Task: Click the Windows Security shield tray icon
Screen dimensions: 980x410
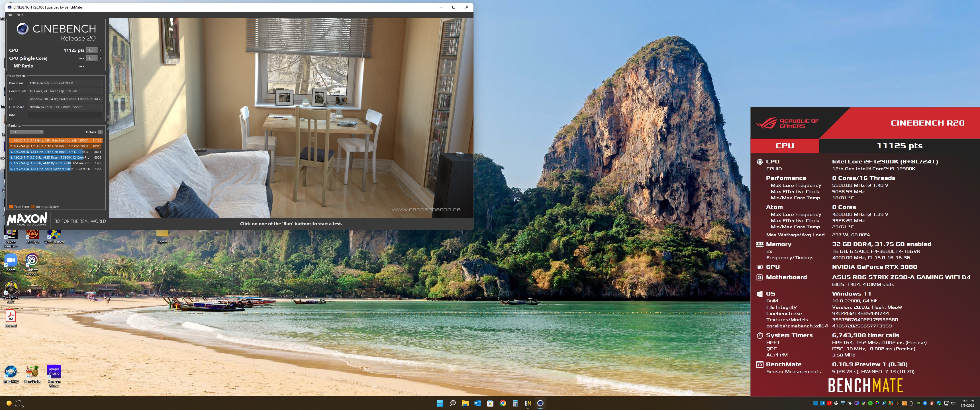Action: 939,403
